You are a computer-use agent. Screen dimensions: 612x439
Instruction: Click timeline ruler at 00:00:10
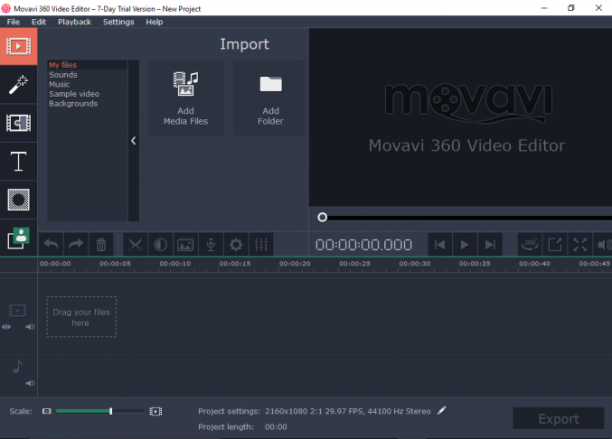click(175, 264)
